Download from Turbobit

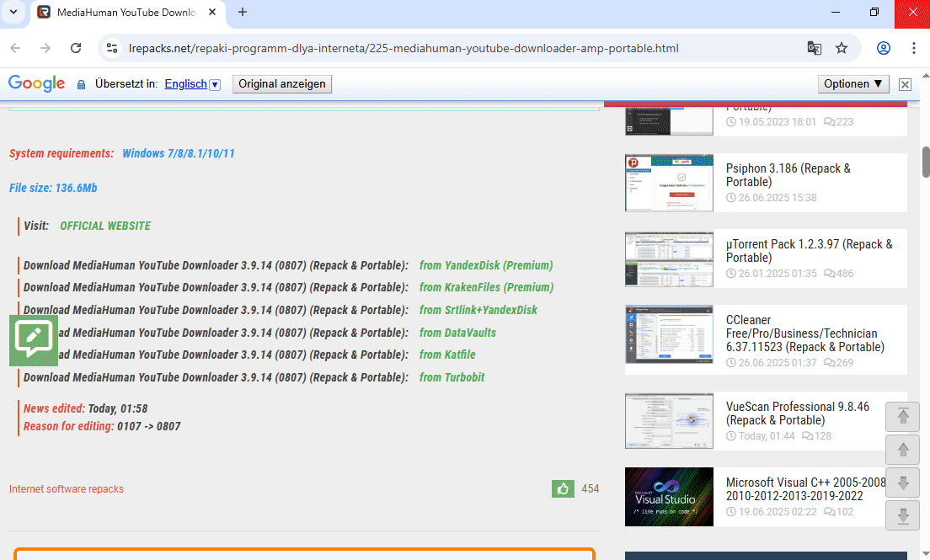click(452, 377)
